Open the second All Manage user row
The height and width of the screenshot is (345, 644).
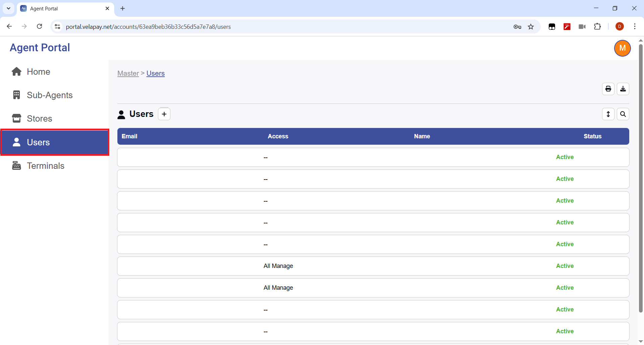point(373,288)
